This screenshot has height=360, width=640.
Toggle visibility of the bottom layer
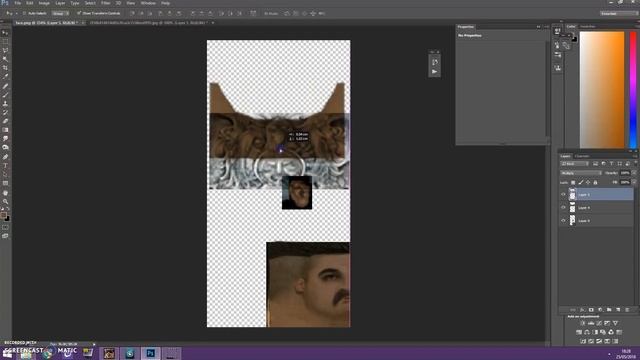click(x=563, y=220)
